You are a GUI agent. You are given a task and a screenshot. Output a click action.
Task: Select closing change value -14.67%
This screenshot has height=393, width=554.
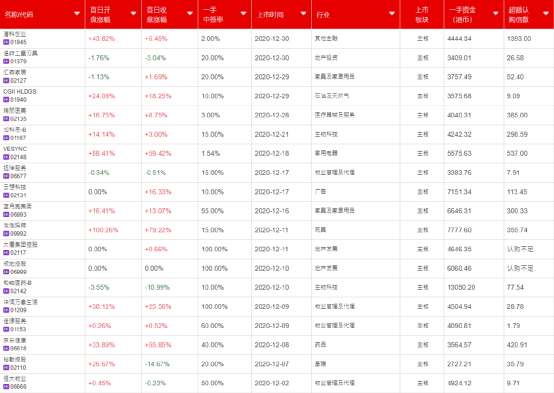157,364
